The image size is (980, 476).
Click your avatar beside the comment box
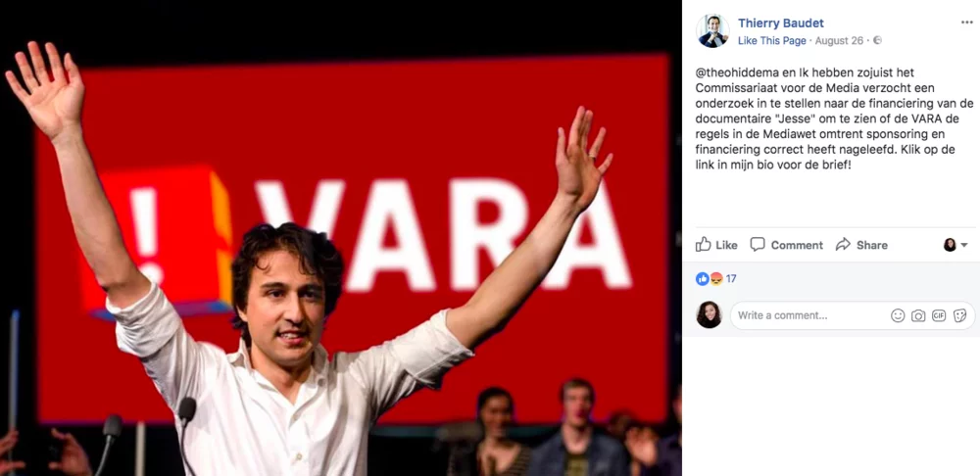click(x=709, y=314)
